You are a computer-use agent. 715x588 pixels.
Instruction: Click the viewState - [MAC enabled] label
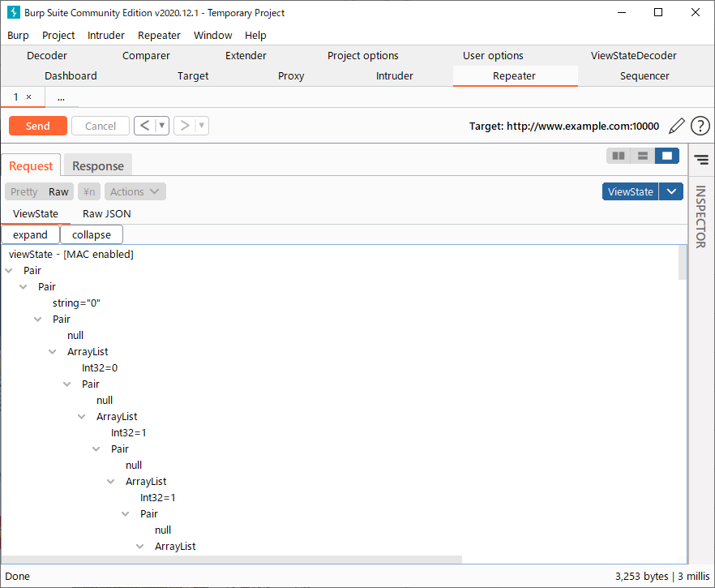pyautogui.click(x=71, y=254)
